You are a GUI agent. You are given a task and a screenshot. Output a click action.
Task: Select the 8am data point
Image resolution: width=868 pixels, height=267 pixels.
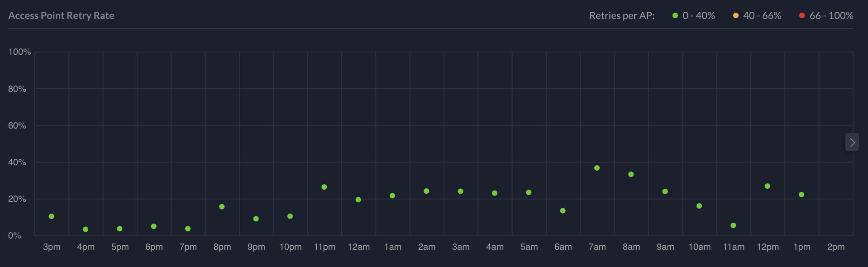pyautogui.click(x=631, y=174)
